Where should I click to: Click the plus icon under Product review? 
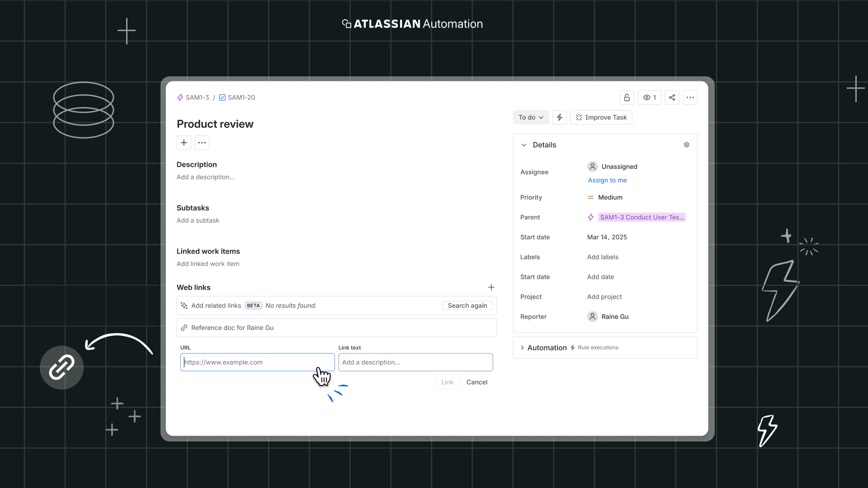tap(184, 142)
